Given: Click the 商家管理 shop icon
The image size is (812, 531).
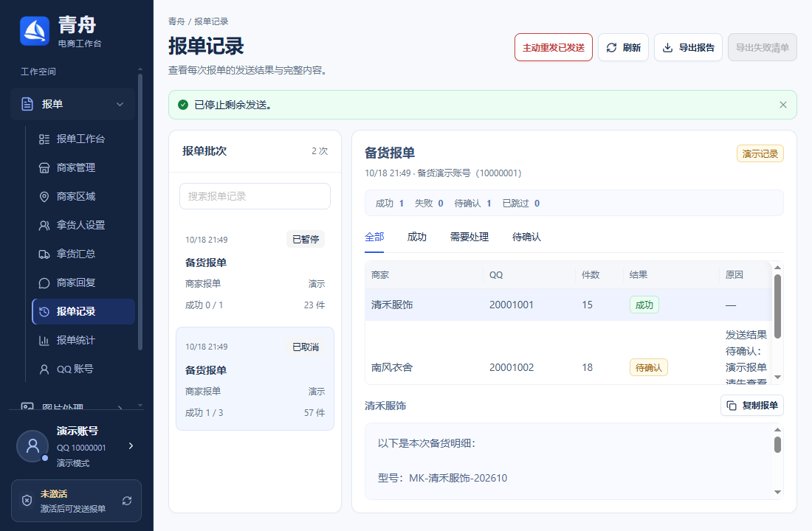Looking at the screenshot, I should (44, 167).
